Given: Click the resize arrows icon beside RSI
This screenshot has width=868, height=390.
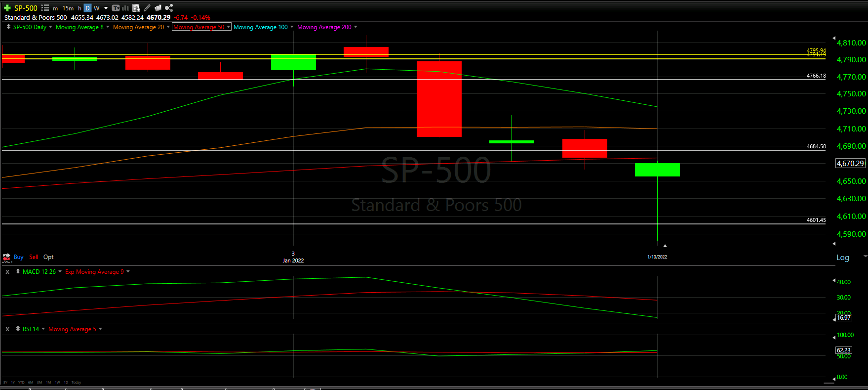Looking at the screenshot, I should [x=18, y=329].
